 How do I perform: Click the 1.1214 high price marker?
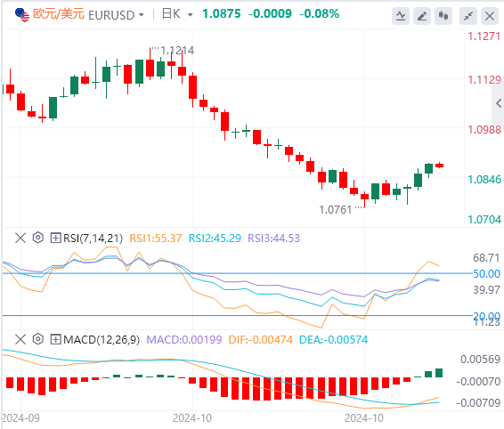(177, 51)
